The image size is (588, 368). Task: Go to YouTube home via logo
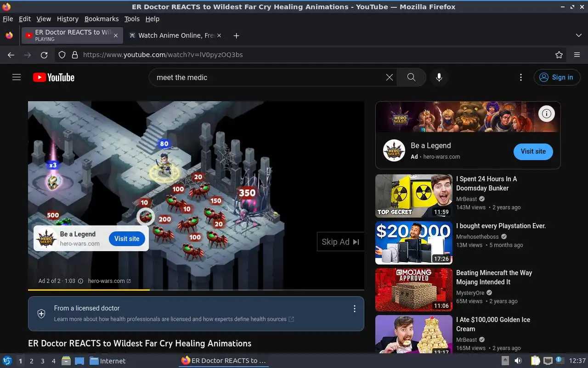54,77
